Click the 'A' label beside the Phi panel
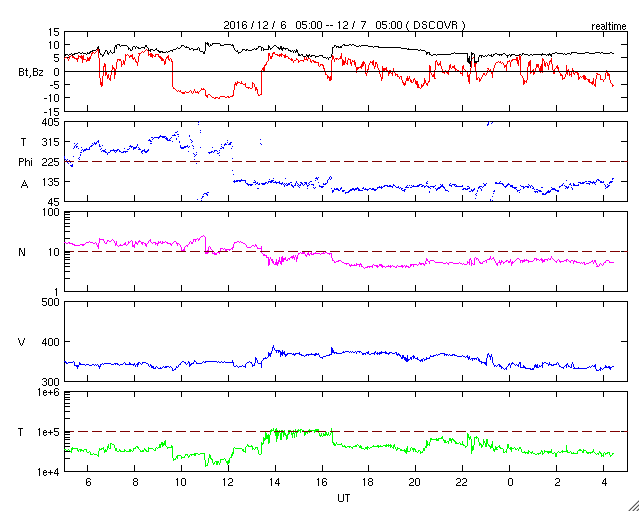Viewport: 640px width, 512px height. click(x=24, y=184)
